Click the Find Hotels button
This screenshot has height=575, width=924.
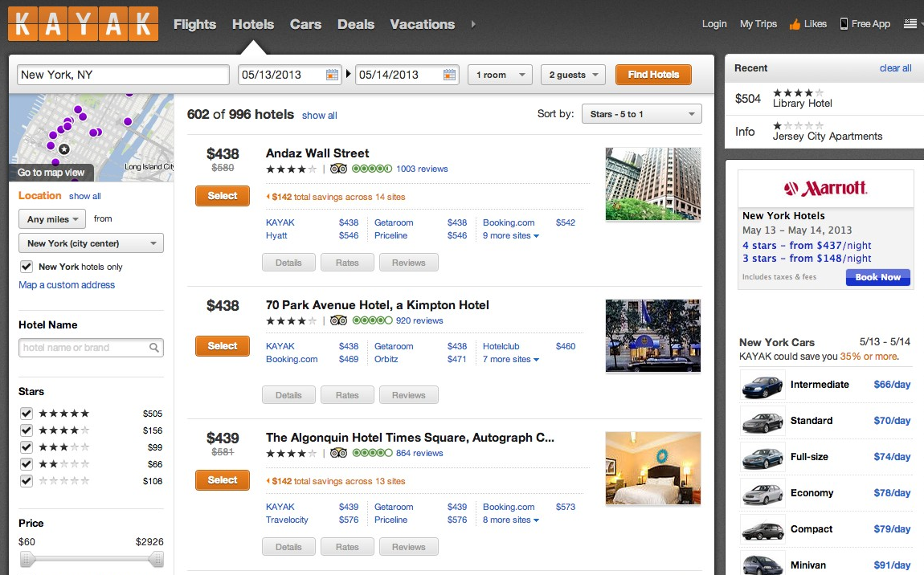click(653, 75)
